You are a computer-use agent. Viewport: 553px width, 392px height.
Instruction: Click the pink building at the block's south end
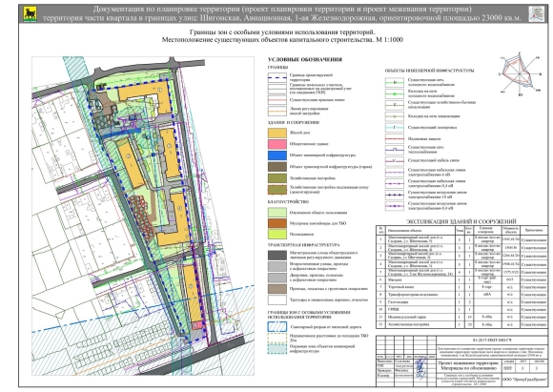[197, 325]
